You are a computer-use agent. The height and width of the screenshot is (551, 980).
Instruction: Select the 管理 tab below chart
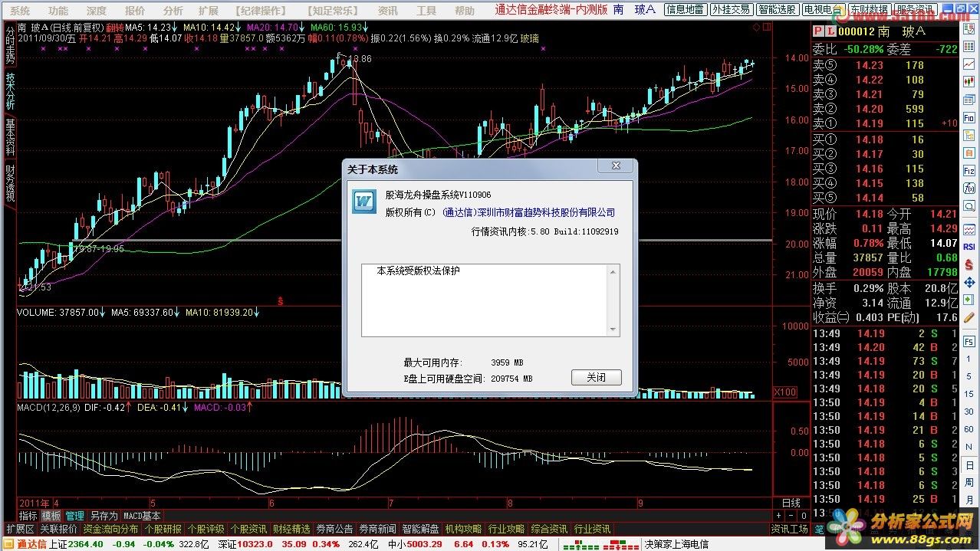(74, 516)
